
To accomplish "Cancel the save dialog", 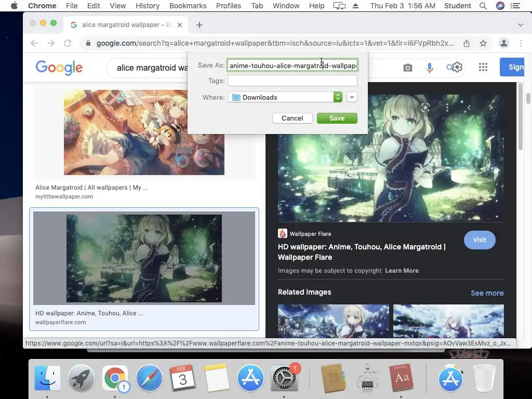I will 292,118.
